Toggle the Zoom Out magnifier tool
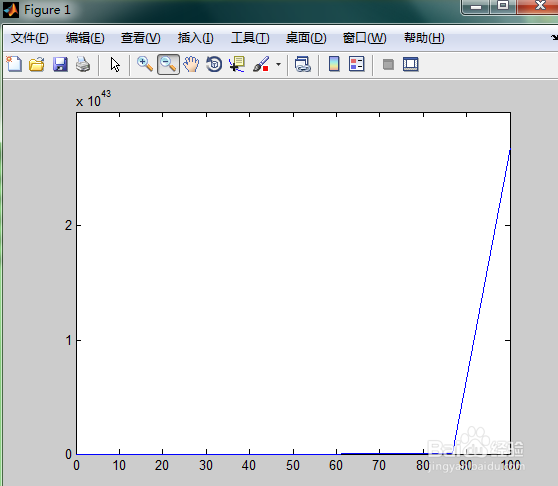This screenshot has width=558, height=486. pos(168,64)
